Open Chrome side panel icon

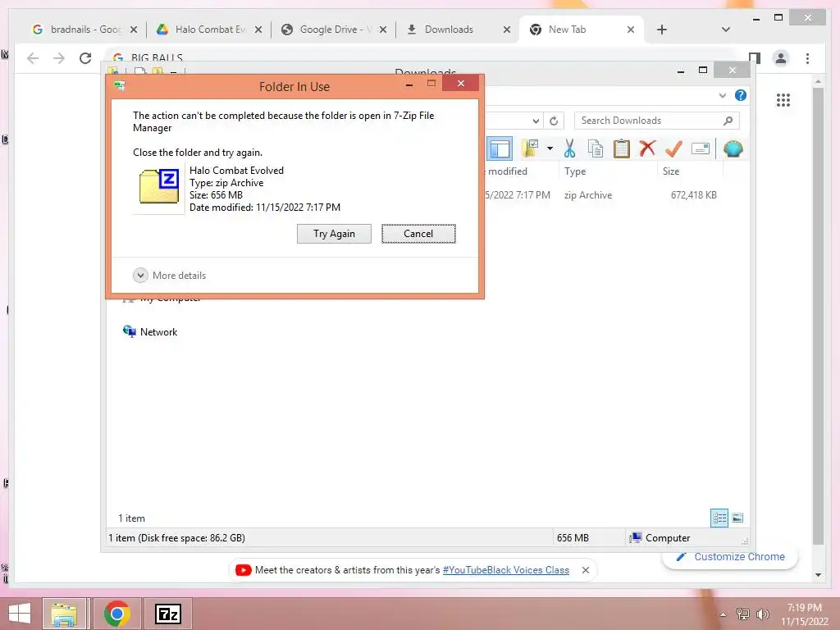coord(755,58)
